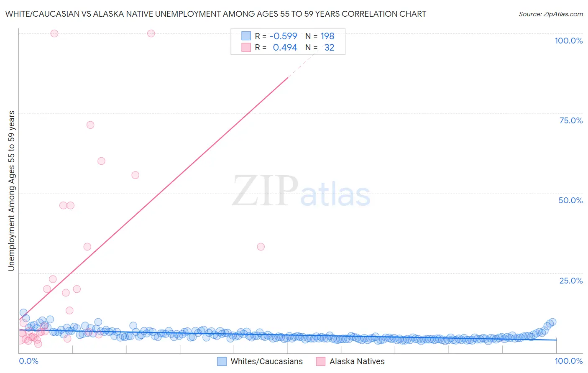This screenshot has height=373, width=588.
Task: Click the pink data point near 33% at right
Action: [x=261, y=247]
